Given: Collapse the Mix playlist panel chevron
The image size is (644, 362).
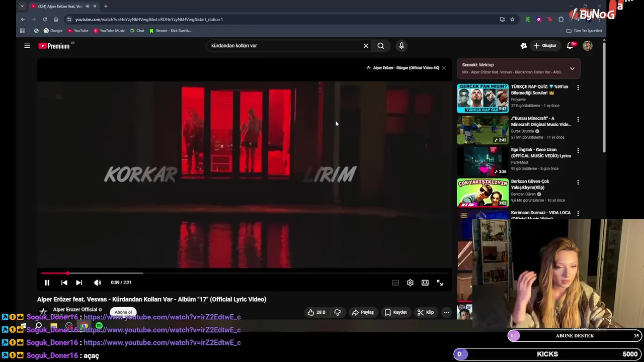Looking at the screenshot, I should [572, 68].
